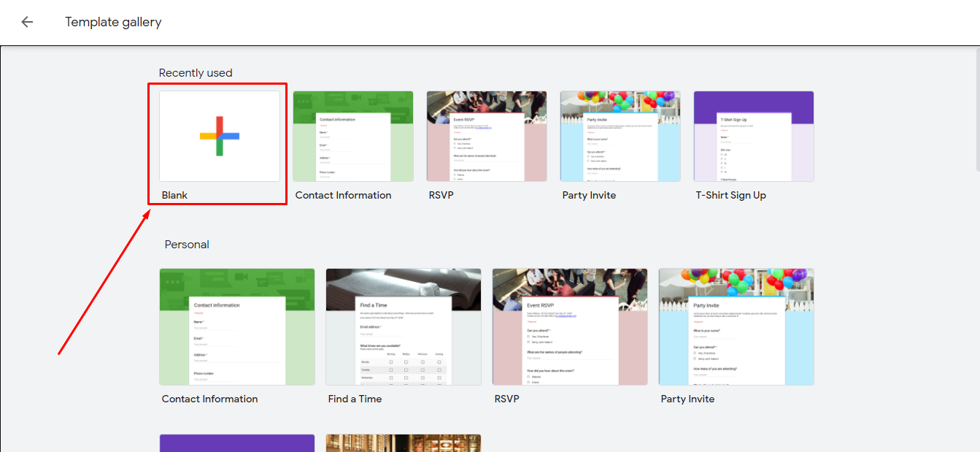The image size is (980, 452).
Task: Click the Find a Time label
Action: pyautogui.click(x=355, y=399)
